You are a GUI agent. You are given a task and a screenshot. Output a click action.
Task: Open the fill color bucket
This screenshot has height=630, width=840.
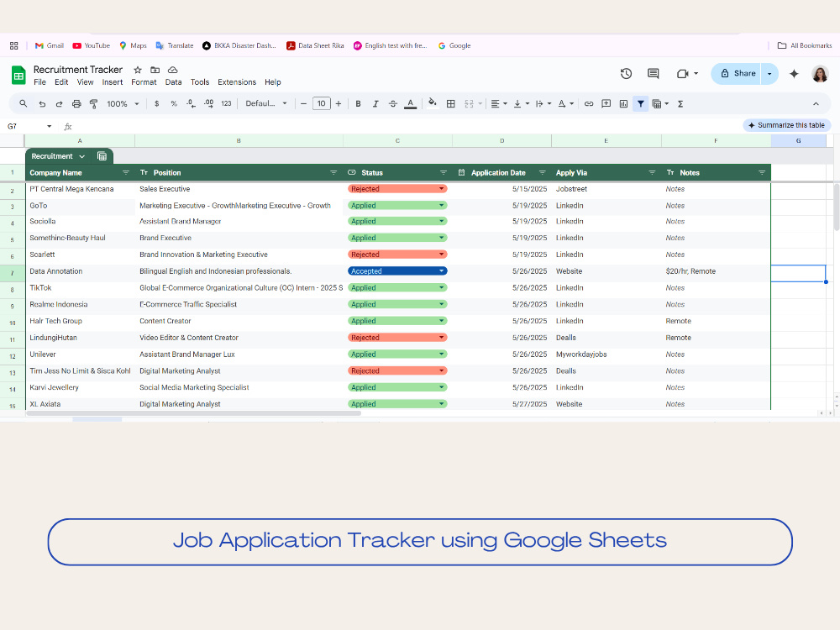(x=433, y=102)
